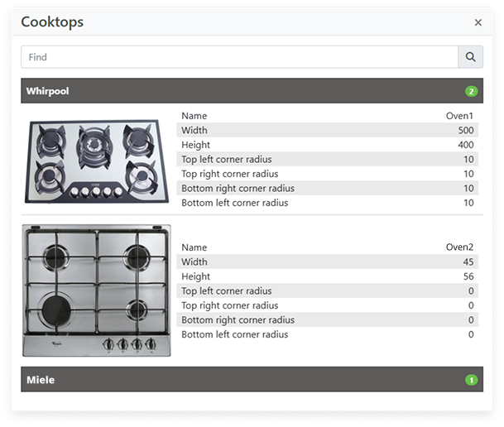
Task: Click the Height value 56
Action: click(468, 276)
